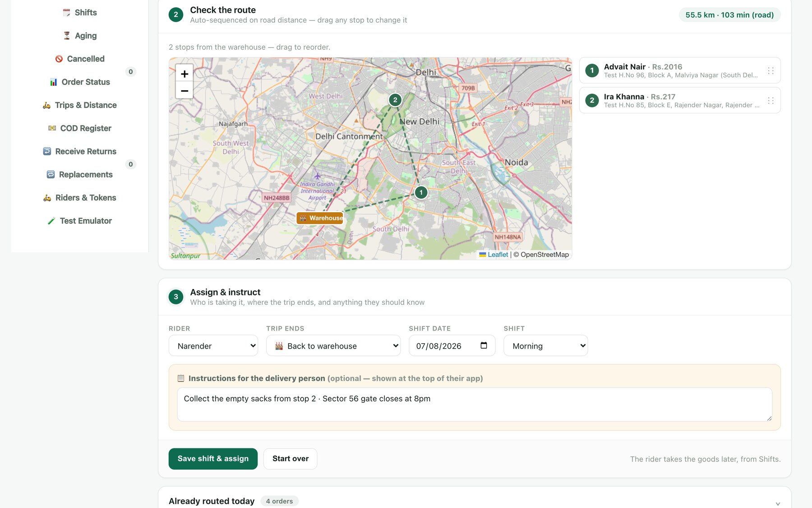Open the Trip Ends dropdown
812x508 pixels.
click(x=333, y=345)
